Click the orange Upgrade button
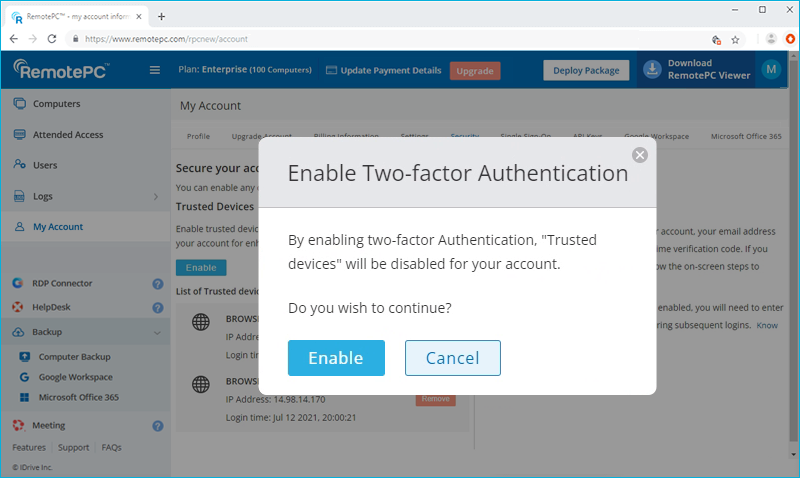 click(474, 70)
